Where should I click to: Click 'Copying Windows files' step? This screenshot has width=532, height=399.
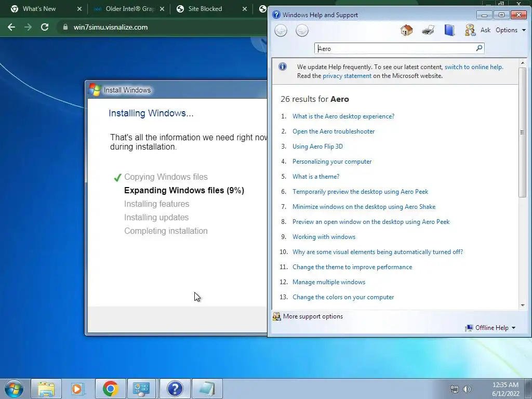coord(166,177)
